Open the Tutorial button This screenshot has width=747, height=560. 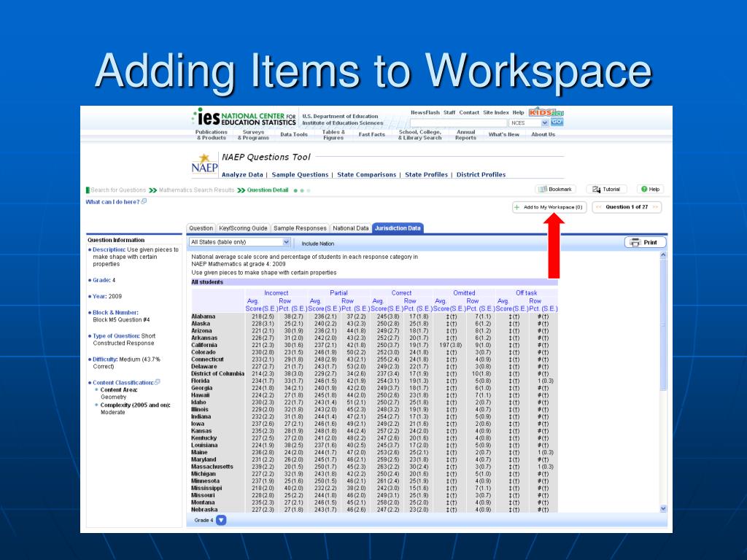tap(606, 189)
